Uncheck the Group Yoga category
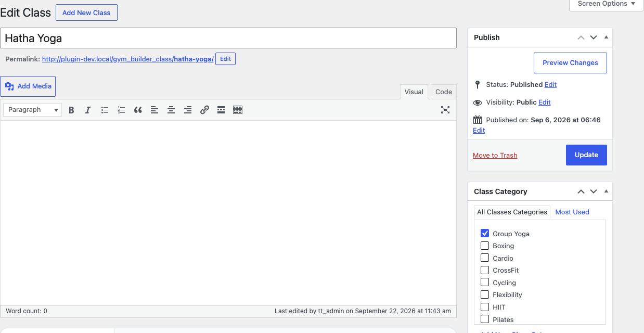Screen dimensions: 644x333 [485, 233]
